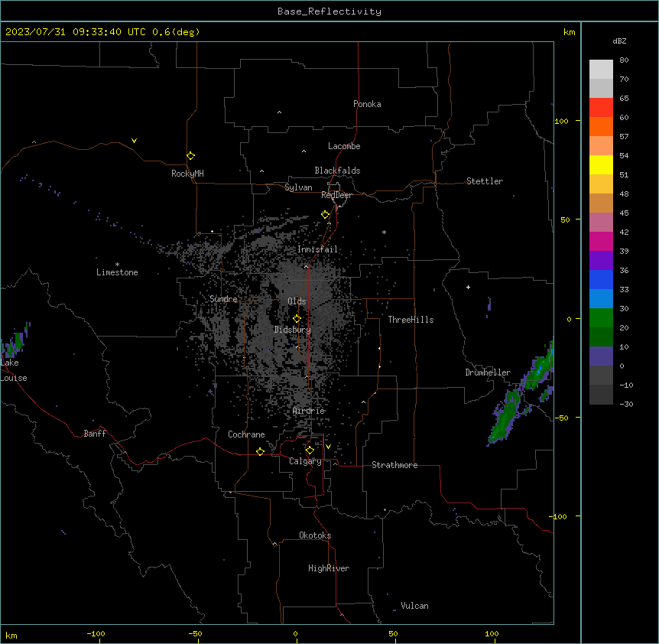This screenshot has width=659, height=644.
Task: Click the light blue 30-33 dBZ legend swatch
Action: [601, 298]
